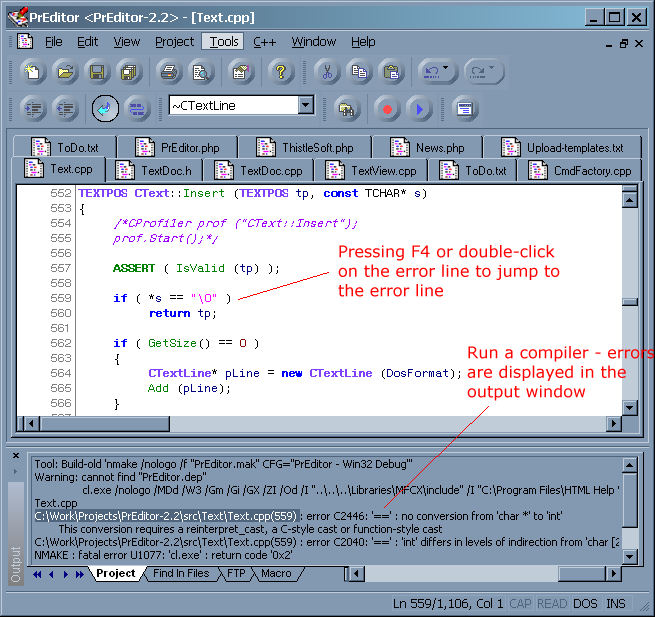
Task: Click the Paste clipboard icon
Action: coord(391,72)
